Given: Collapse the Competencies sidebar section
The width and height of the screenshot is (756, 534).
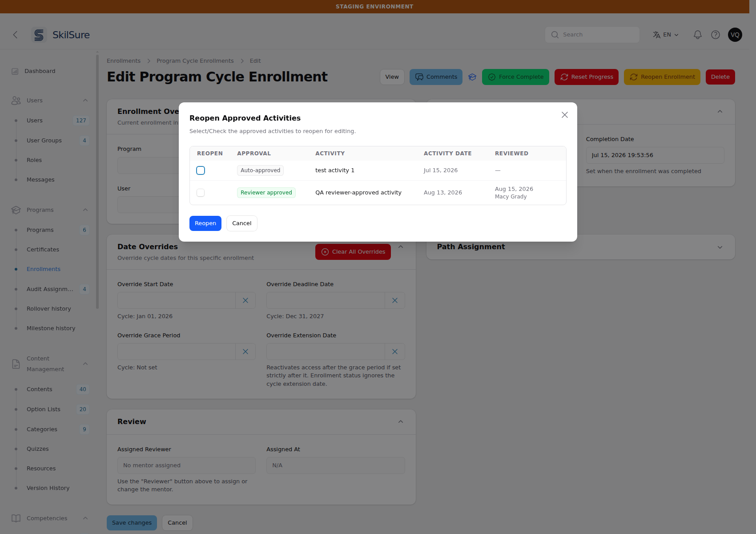Looking at the screenshot, I should [85, 518].
